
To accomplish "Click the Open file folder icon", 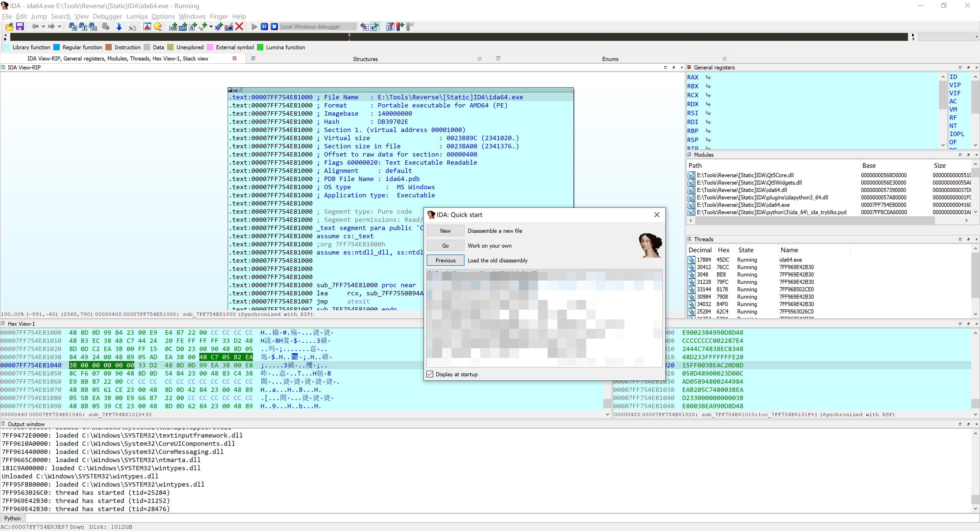I will click(9, 27).
